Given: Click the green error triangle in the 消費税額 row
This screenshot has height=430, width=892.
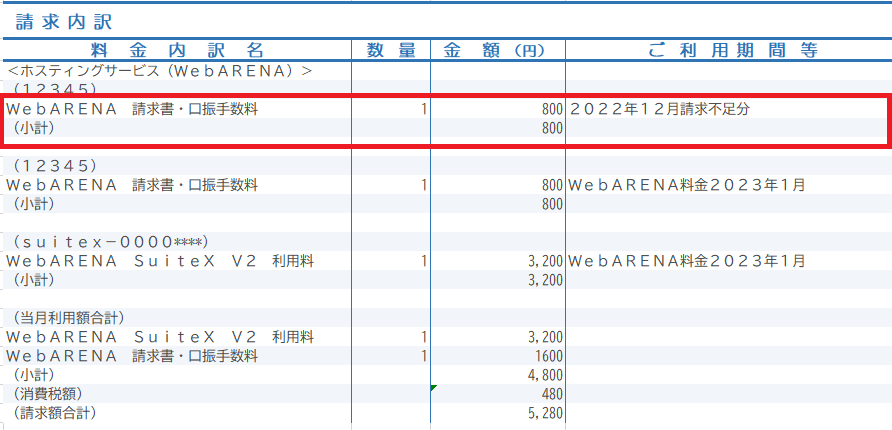Looking at the screenshot, I should pyautogui.click(x=434, y=388).
